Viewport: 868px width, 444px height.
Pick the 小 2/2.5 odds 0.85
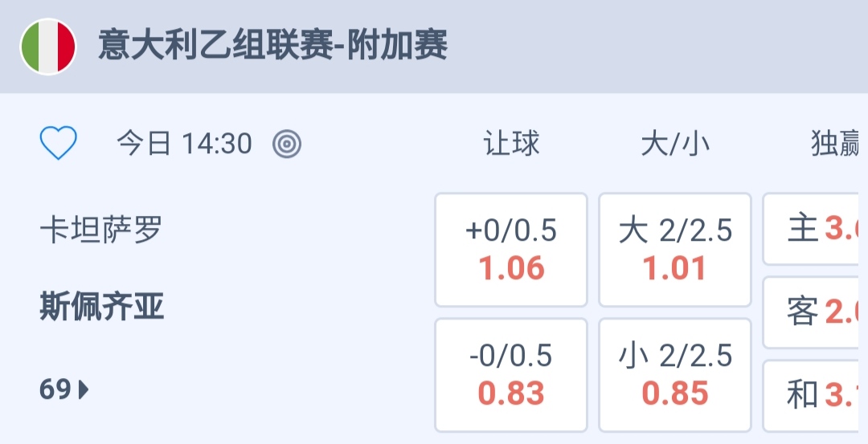click(x=675, y=374)
